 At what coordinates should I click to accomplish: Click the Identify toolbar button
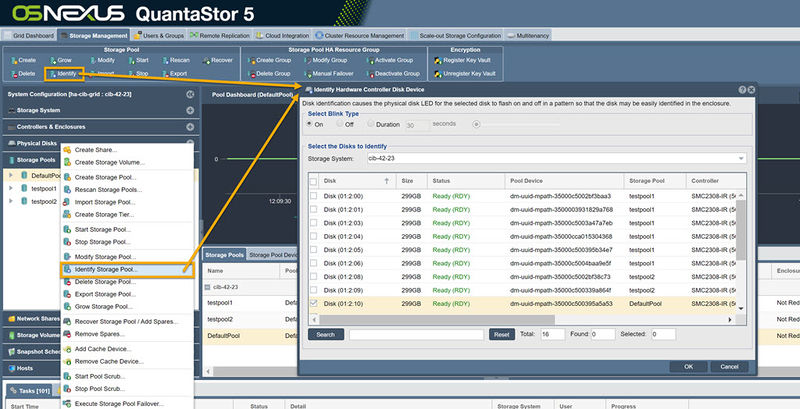64,74
